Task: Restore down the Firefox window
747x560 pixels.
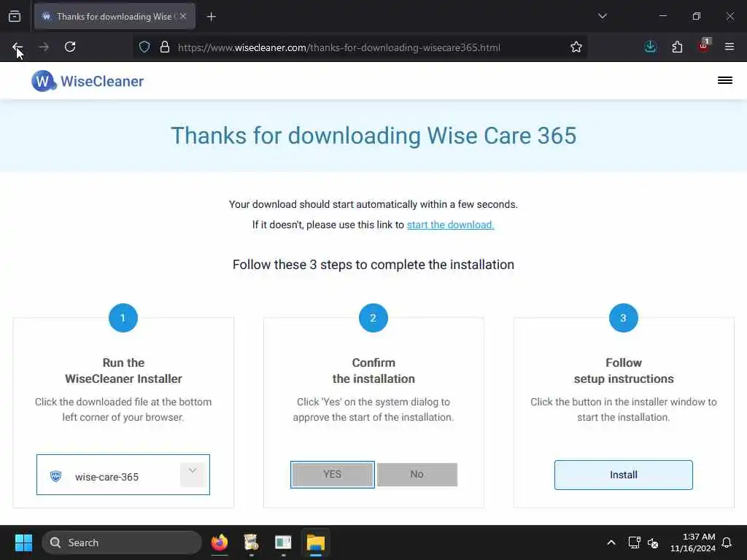Action: pos(696,16)
